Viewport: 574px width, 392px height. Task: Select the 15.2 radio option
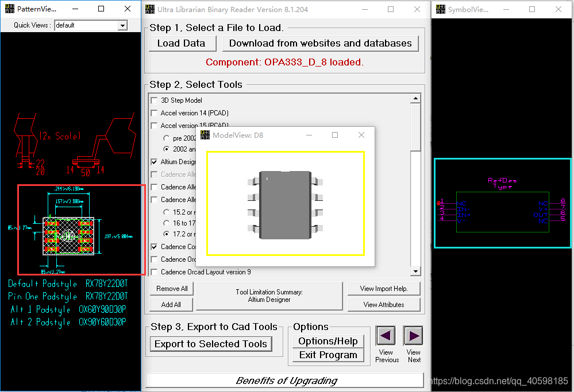[166, 212]
